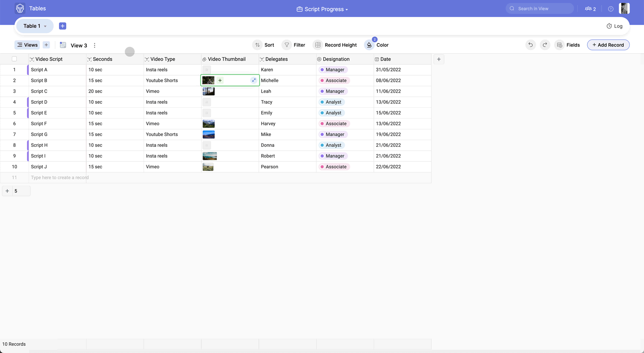The height and width of the screenshot is (353, 644).
Task: Open the Sort options
Action: pos(263,45)
